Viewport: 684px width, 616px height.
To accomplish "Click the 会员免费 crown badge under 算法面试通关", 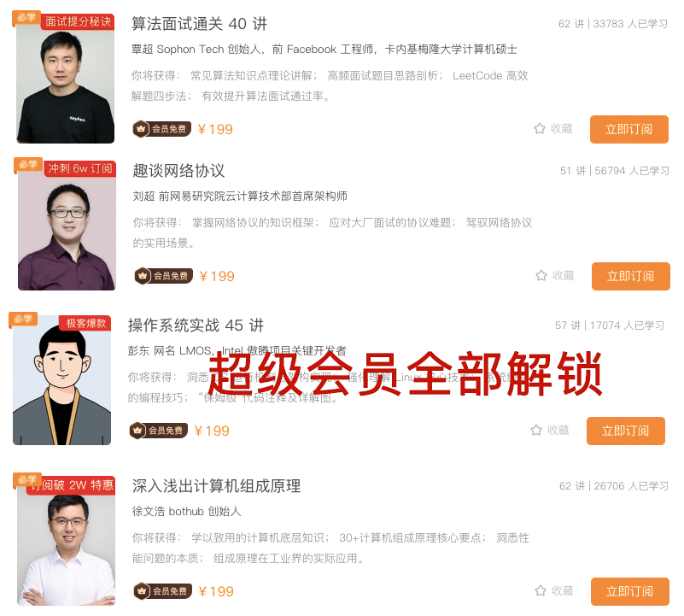I will (162, 129).
